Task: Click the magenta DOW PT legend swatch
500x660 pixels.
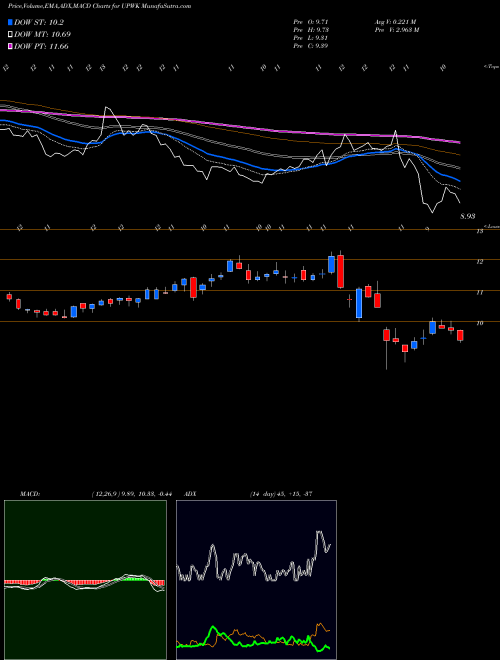Action: (x=10, y=46)
